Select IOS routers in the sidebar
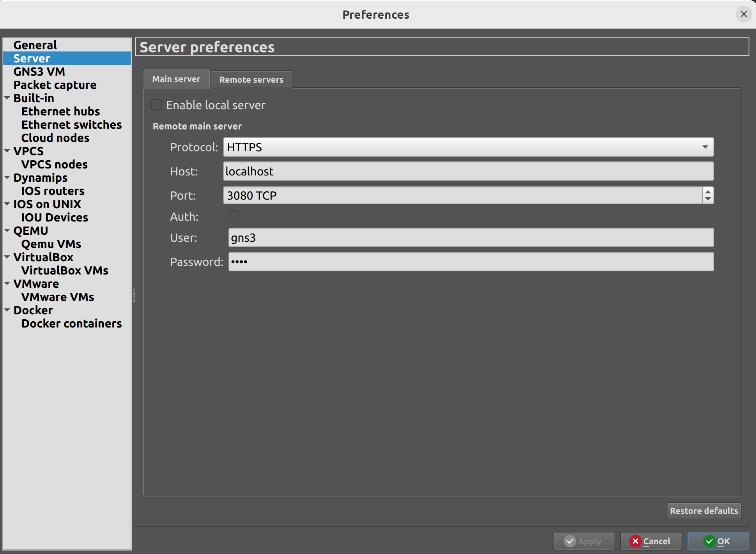This screenshot has height=554, width=756. click(x=53, y=191)
